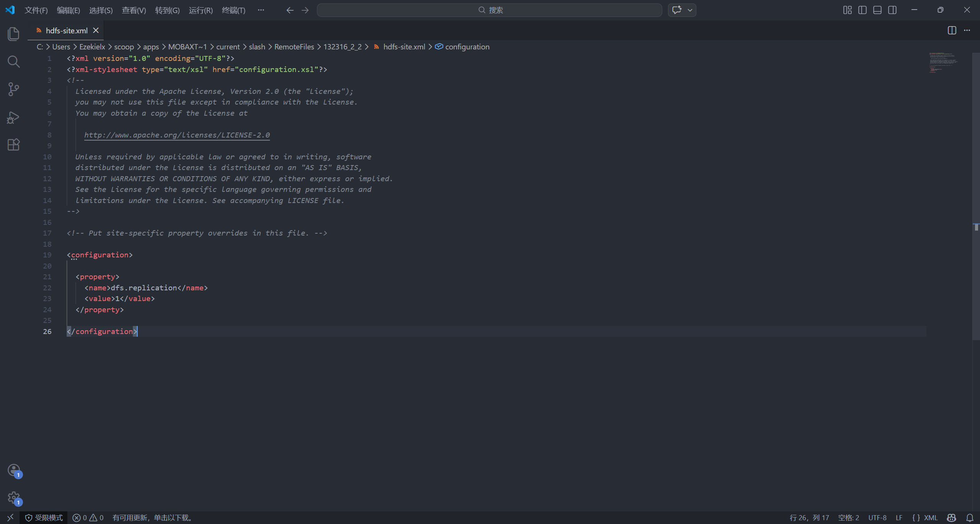
Task: Open the errors and warnings count
Action: coord(88,517)
